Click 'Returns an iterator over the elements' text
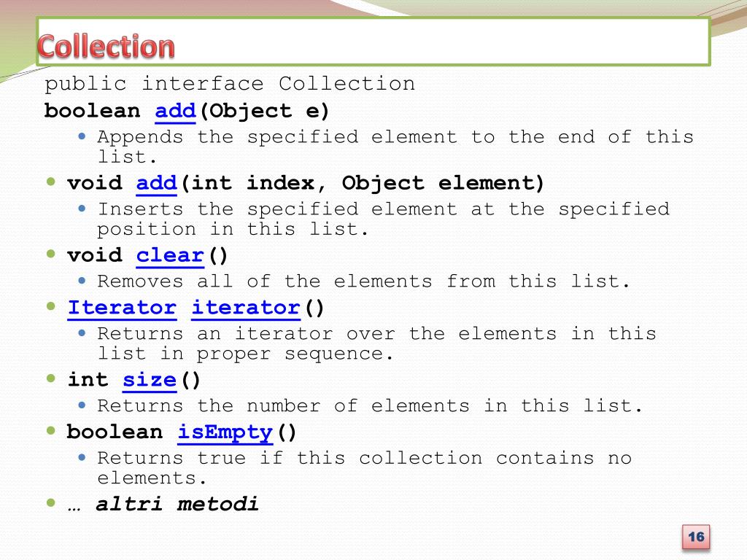Image resolution: width=747 pixels, height=560 pixels. pos(377,344)
